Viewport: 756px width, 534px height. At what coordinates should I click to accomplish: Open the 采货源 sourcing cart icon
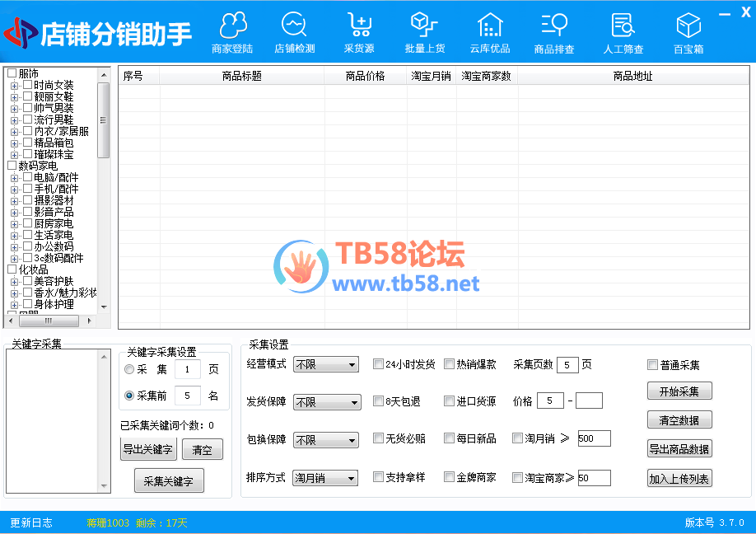click(359, 33)
